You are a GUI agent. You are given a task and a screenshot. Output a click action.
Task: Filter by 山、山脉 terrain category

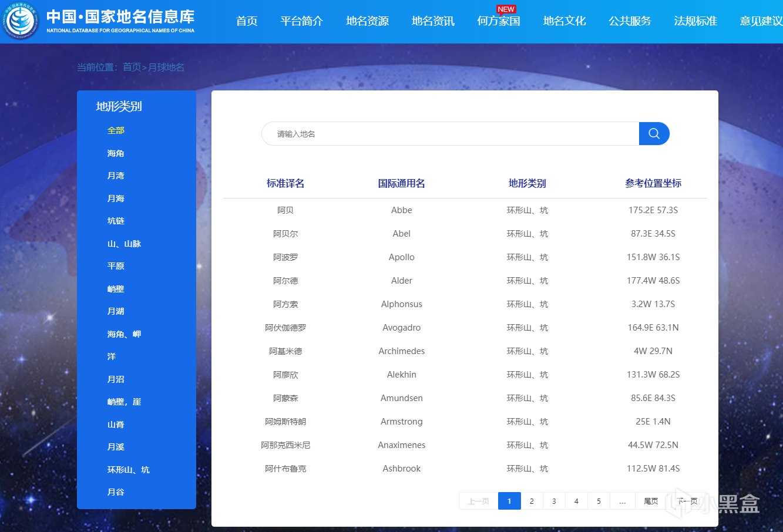click(124, 244)
